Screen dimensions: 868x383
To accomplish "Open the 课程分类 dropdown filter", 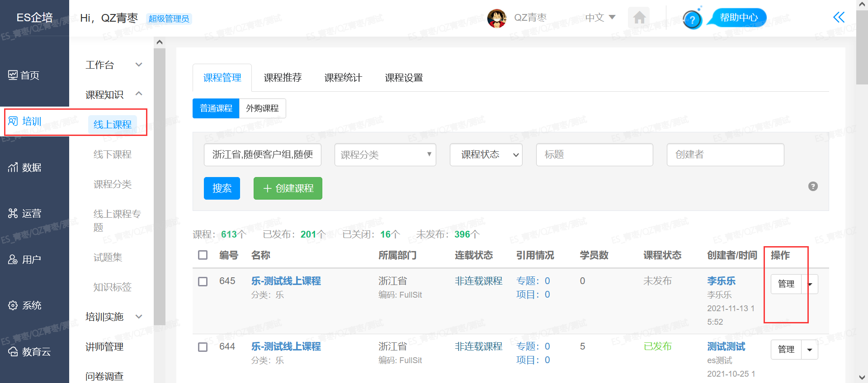I will [x=385, y=155].
